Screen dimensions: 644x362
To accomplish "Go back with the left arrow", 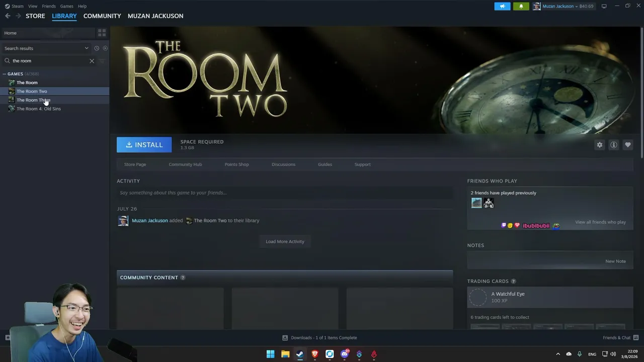I will coord(8,16).
